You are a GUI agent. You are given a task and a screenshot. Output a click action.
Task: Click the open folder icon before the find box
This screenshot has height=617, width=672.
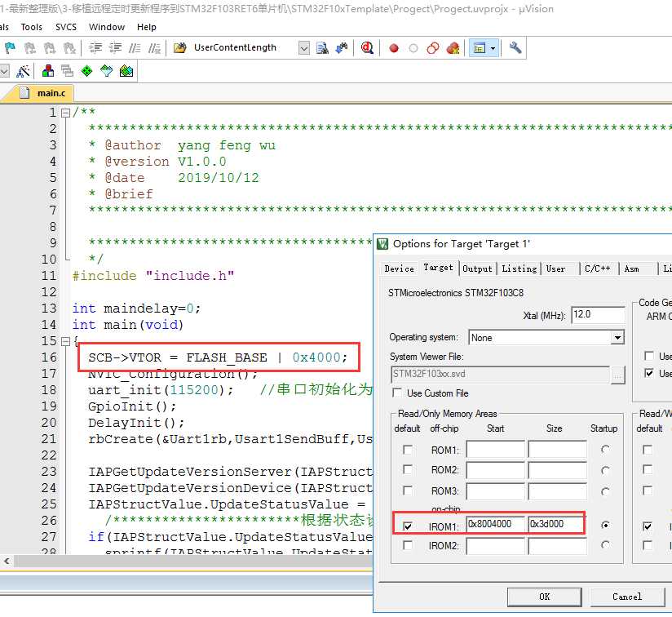pos(179,48)
